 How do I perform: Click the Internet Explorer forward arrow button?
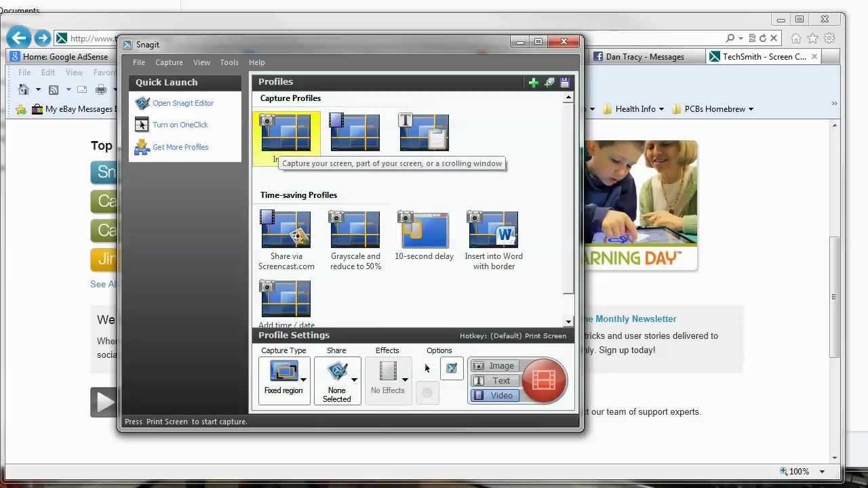[42, 38]
